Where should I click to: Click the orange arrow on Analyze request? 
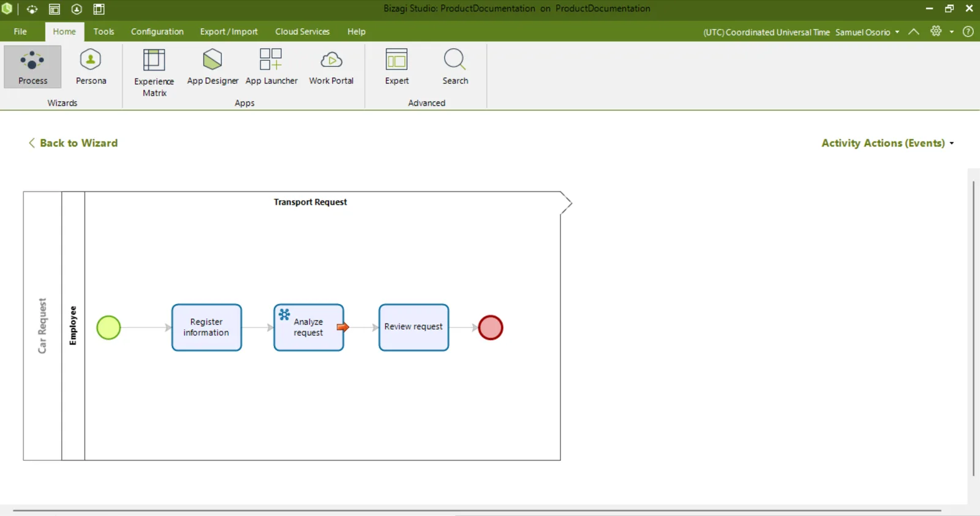[343, 327]
